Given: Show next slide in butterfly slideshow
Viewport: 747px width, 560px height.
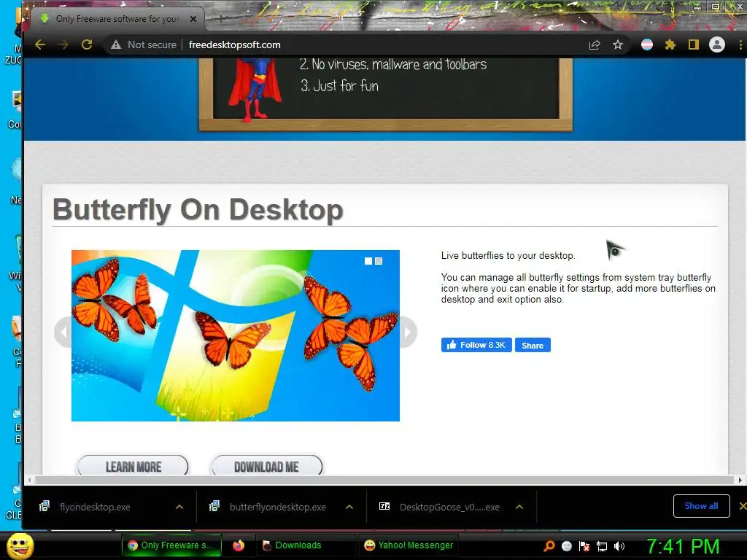Looking at the screenshot, I should pyautogui.click(x=408, y=332).
